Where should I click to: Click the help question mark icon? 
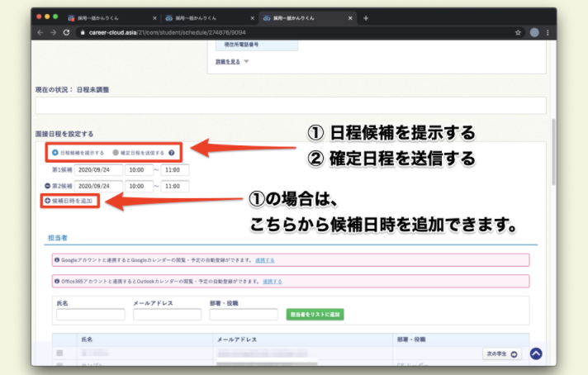[x=172, y=153]
